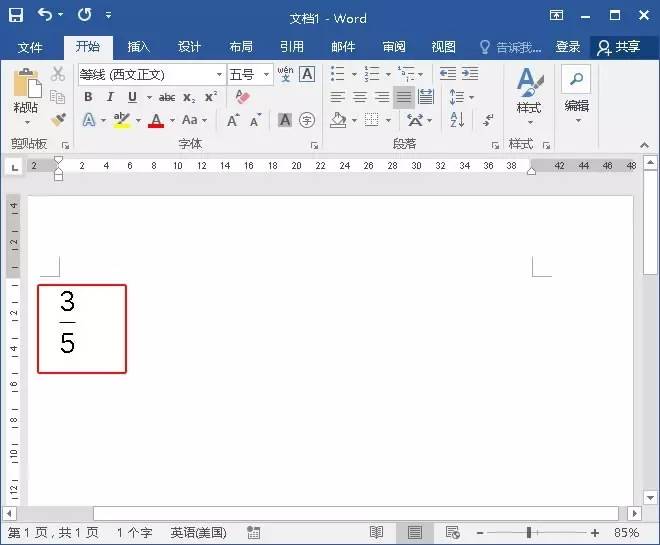660x545 pixels.
Task: Toggle subscript formatting
Action: [189, 98]
